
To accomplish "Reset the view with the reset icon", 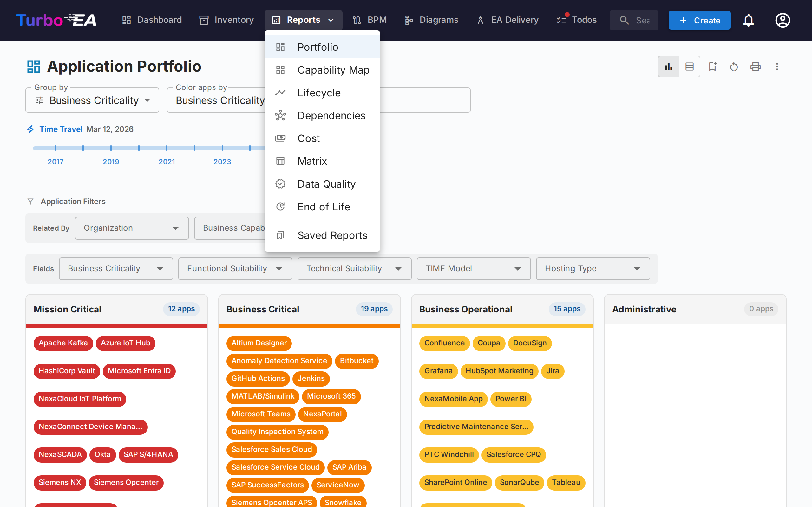I will tap(734, 67).
